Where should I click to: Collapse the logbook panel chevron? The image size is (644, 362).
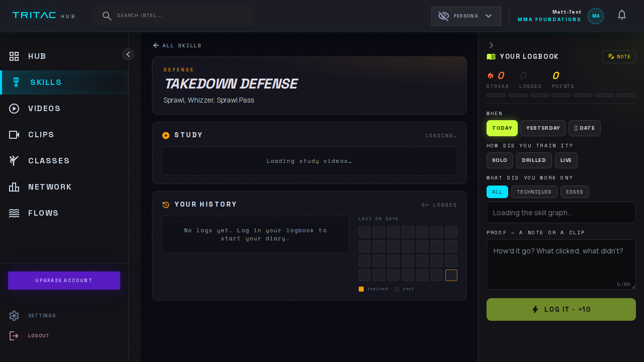pyautogui.click(x=491, y=45)
